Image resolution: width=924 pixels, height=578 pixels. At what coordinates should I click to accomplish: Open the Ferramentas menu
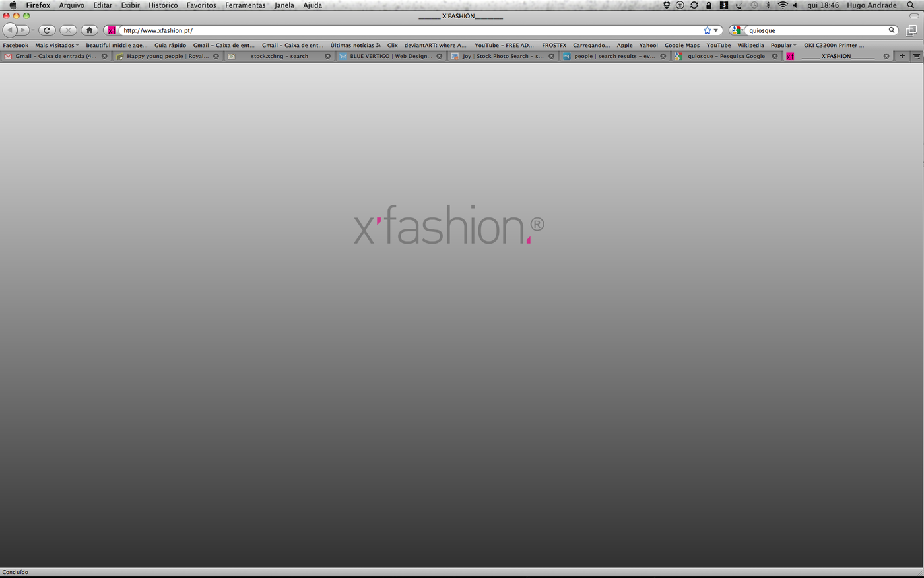(245, 5)
